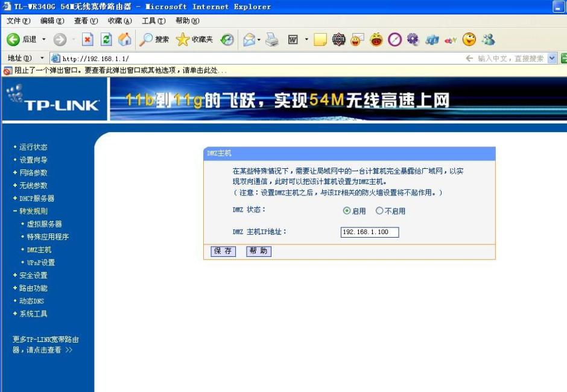Expand the 网络参数 menu section
The image size is (567, 392).
coord(33,172)
